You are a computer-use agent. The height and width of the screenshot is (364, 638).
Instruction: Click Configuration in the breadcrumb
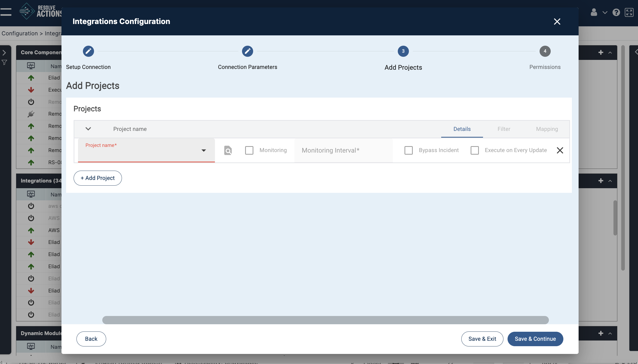pos(20,33)
